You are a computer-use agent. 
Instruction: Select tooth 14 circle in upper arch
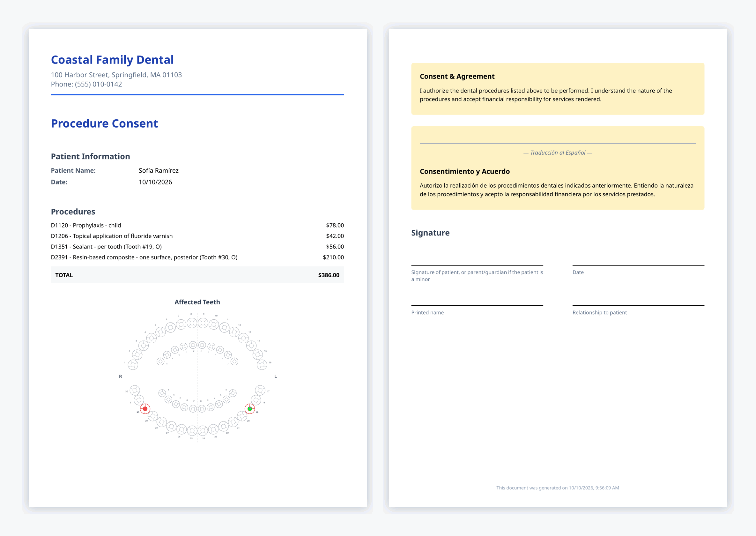(251, 346)
